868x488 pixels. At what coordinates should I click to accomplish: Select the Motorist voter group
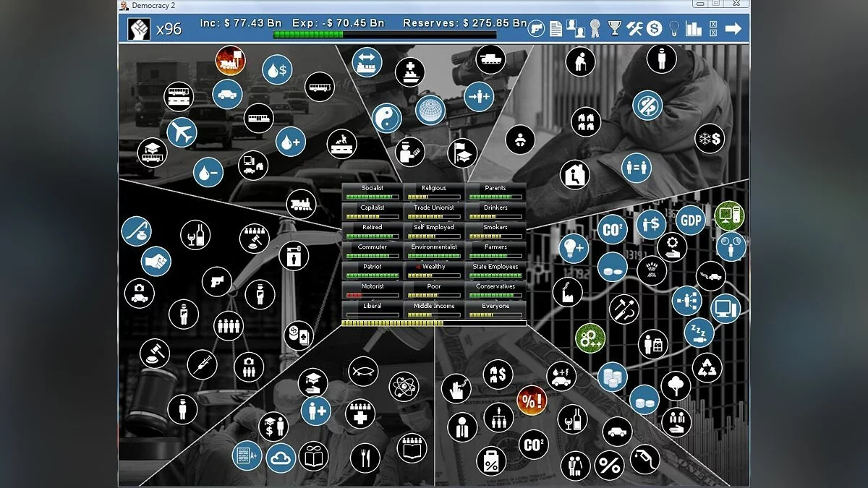tap(373, 291)
